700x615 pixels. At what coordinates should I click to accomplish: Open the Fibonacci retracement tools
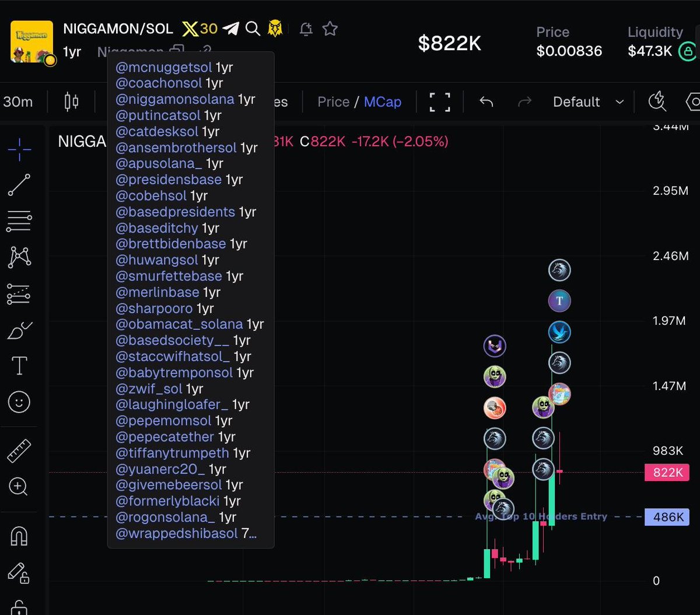(x=19, y=222)
